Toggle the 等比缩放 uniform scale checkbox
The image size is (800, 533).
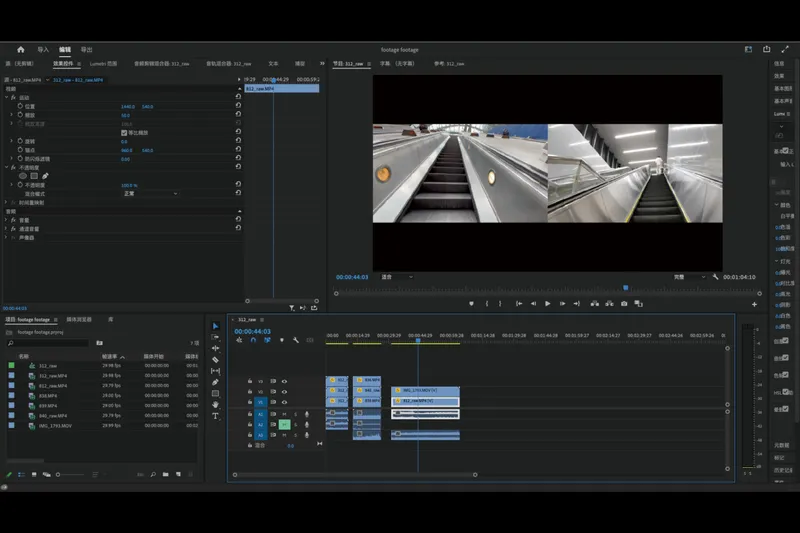[124, 132]
